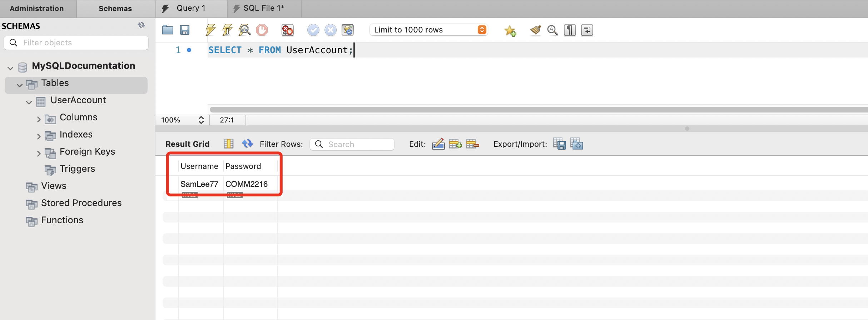Select the Stored Procedures item

(x=81, y=203)
